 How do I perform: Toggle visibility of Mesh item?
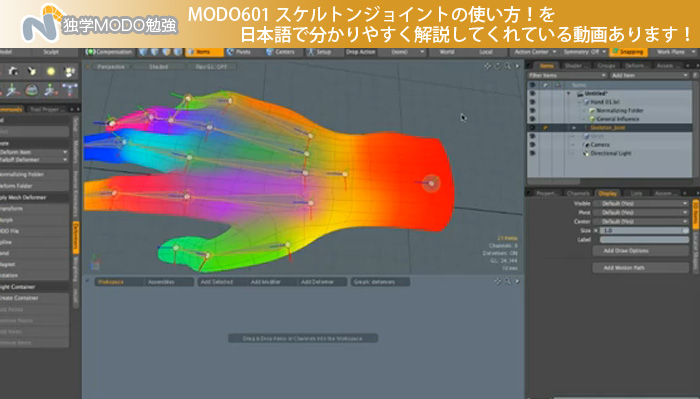pos(532,137)
